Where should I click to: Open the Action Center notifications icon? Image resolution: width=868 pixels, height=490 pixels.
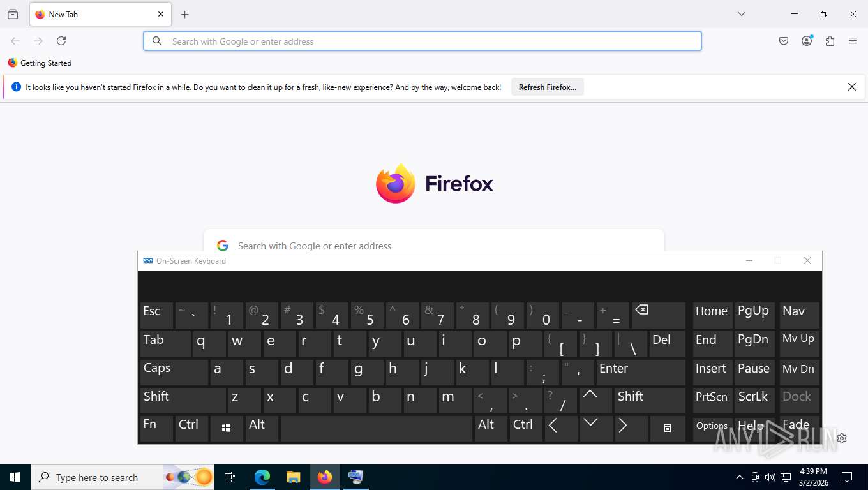(847, 477)
